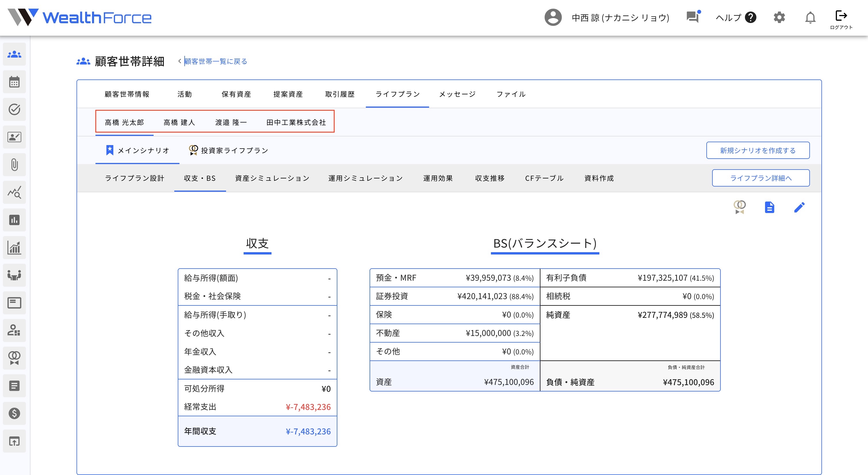868x475 pixels.
Task: Click the ヘルプ label
Action: pyautogui.click(x=729, y=18)
